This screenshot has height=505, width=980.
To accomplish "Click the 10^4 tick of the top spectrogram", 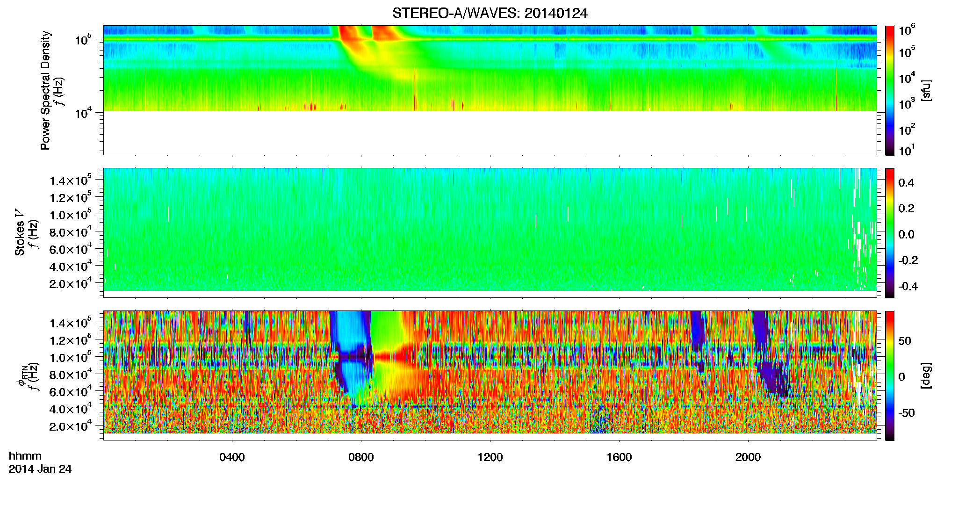I will click(x=83, y=113).
